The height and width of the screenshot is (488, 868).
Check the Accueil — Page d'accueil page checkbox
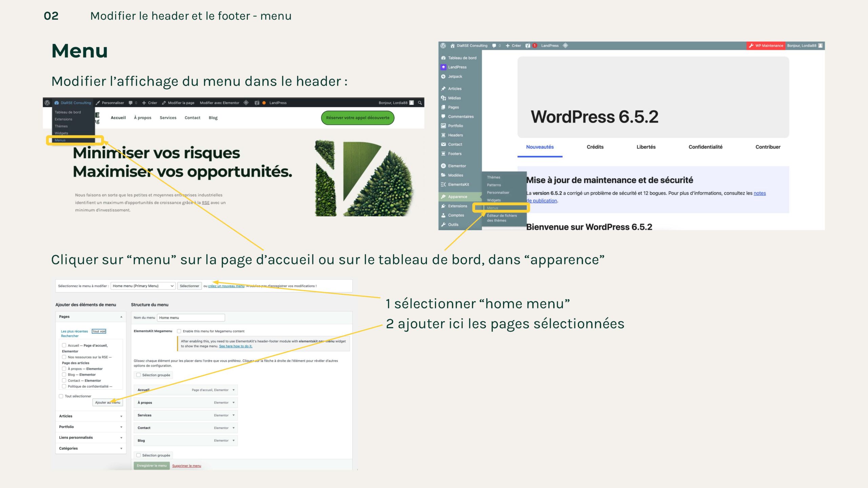pos(64,345)
